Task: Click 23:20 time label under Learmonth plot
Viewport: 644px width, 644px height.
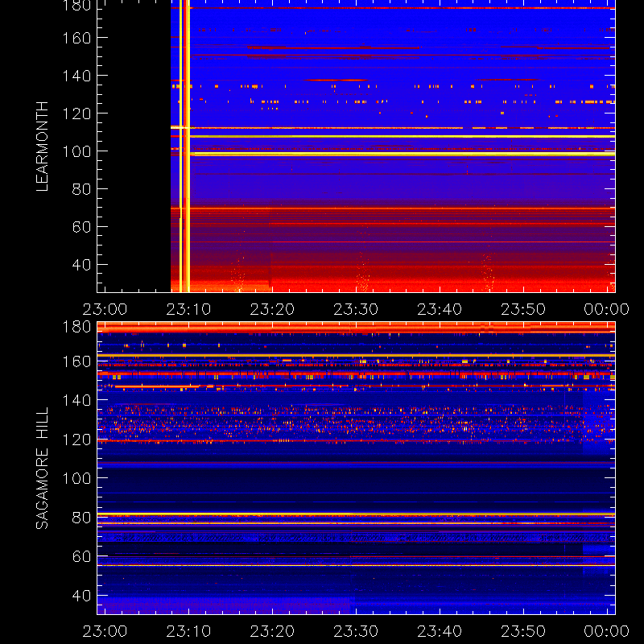Action: [272, 309]
